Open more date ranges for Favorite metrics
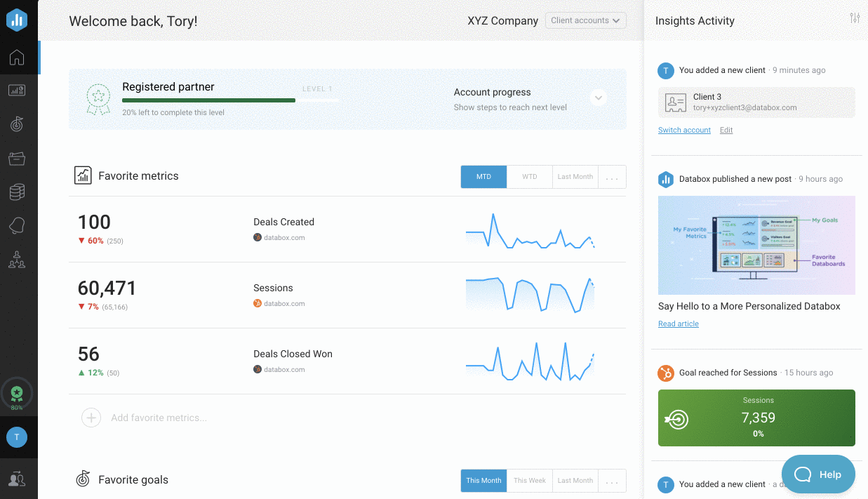868x499 pixels. (x=612, y=177)
